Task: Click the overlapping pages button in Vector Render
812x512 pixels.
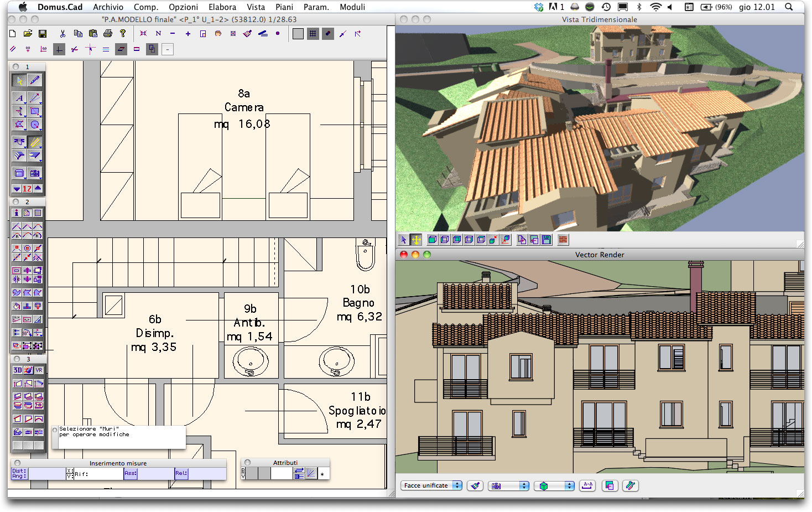Action: point(610,485)
